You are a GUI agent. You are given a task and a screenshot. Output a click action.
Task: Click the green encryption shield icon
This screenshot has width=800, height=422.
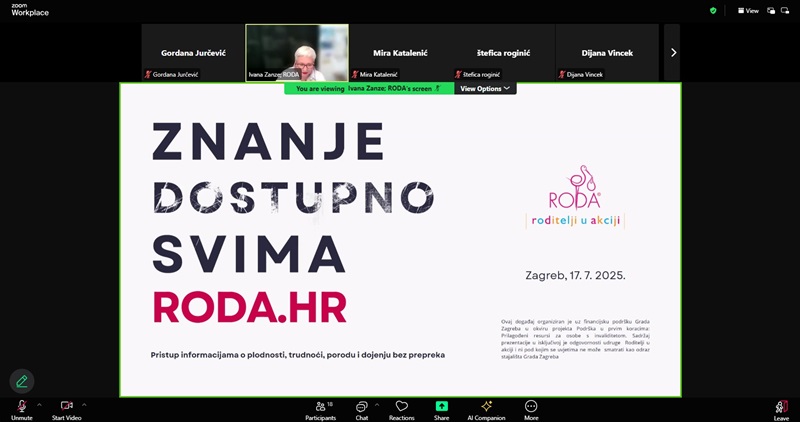(713, 10)
